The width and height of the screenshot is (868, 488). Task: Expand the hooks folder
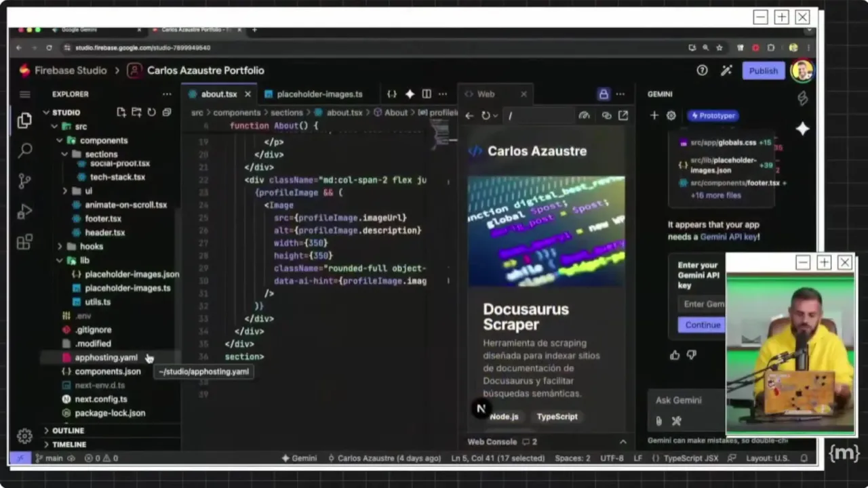pos(60,247)
